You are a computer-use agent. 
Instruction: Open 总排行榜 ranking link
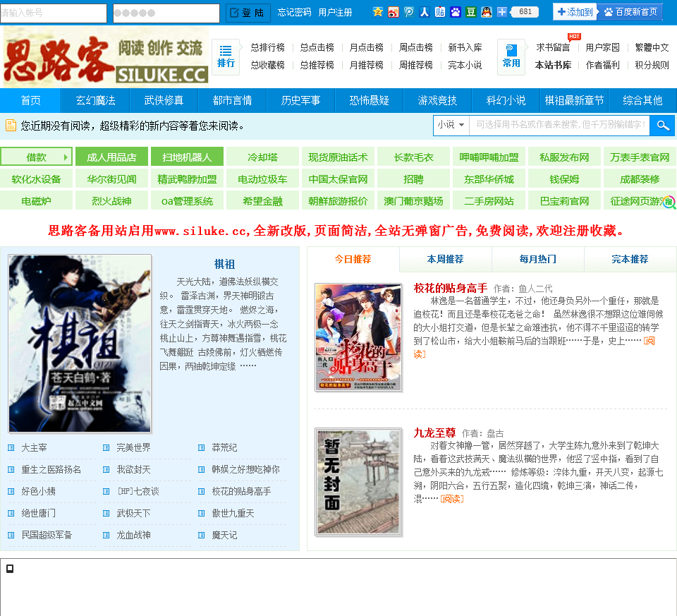(268, 47)
